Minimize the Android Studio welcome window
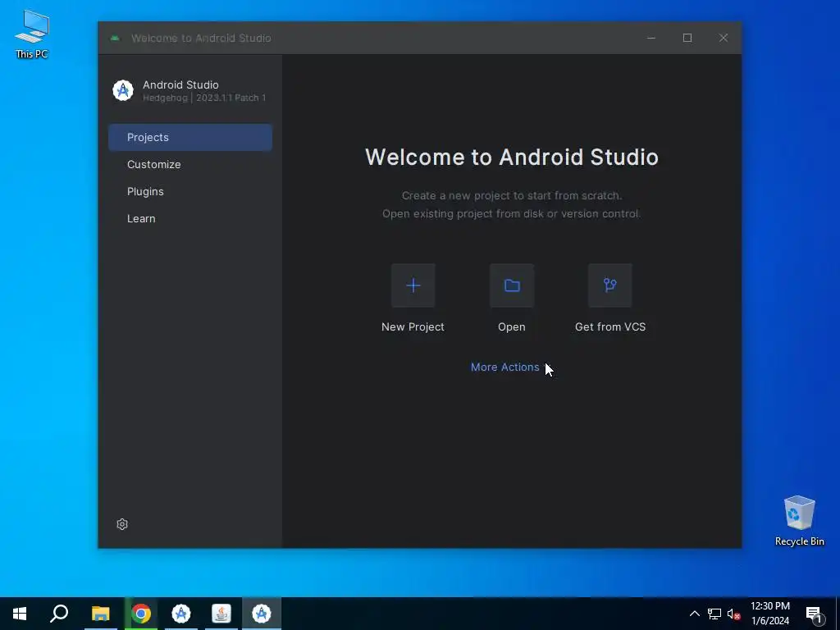This screenshot has width=840, height=630. coord(651,38)
